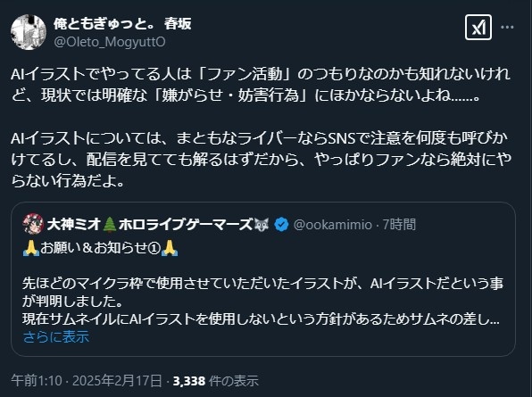Open profile via name 俺ともぎゅっと。春坂
Viewport: 532px width, 397px height.
pos(122,24)
